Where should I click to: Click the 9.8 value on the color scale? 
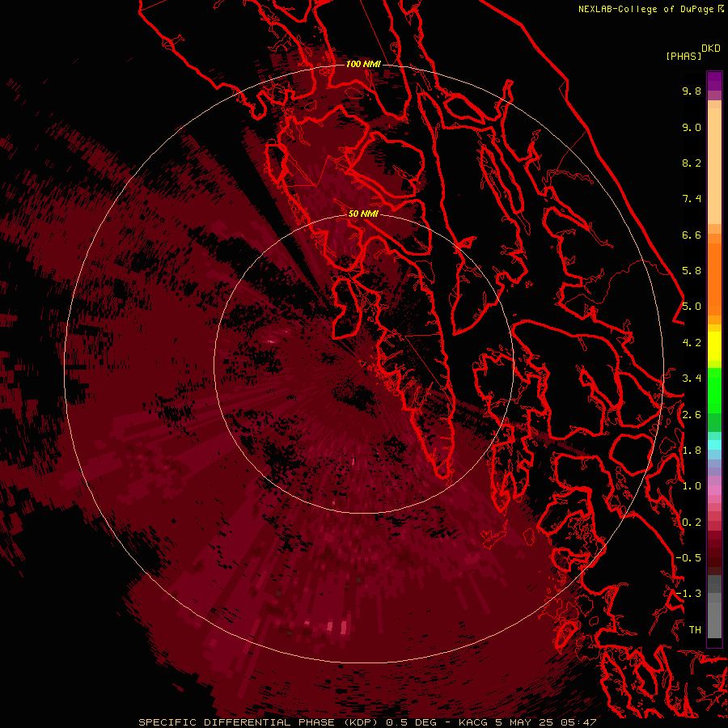692,91
